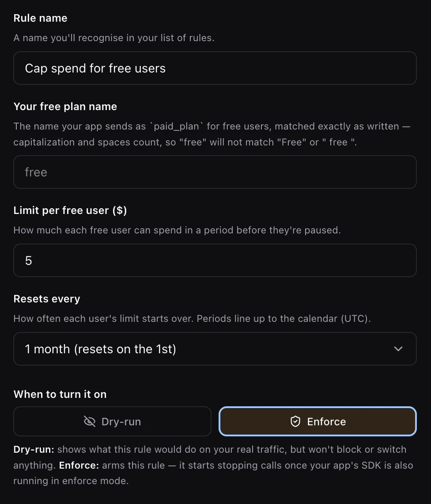
Task: Click the 'Your free plan name' label
Action: pos(65,107)
